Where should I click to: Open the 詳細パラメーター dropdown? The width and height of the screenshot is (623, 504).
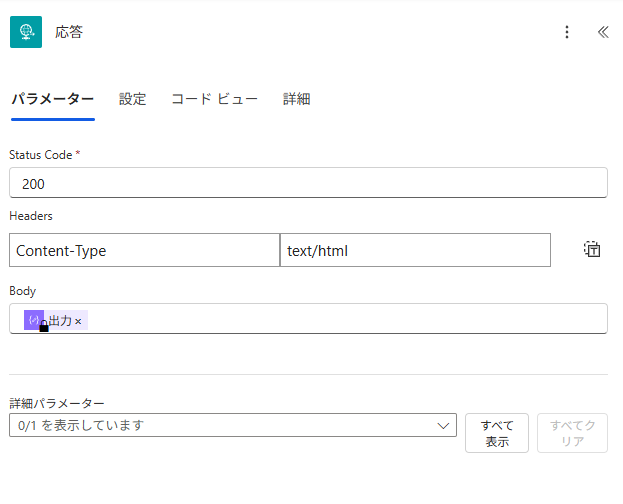pyautogui.click(x=233, y=425)
